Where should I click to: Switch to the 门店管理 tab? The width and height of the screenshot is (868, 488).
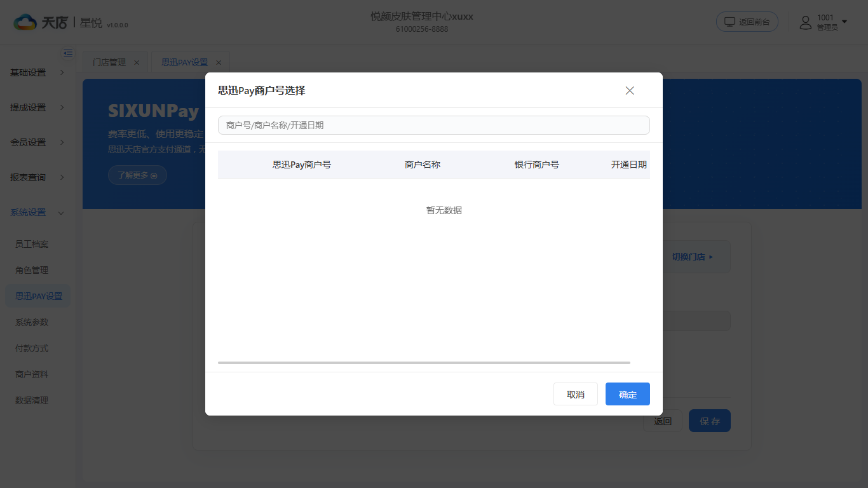point(109,62)
